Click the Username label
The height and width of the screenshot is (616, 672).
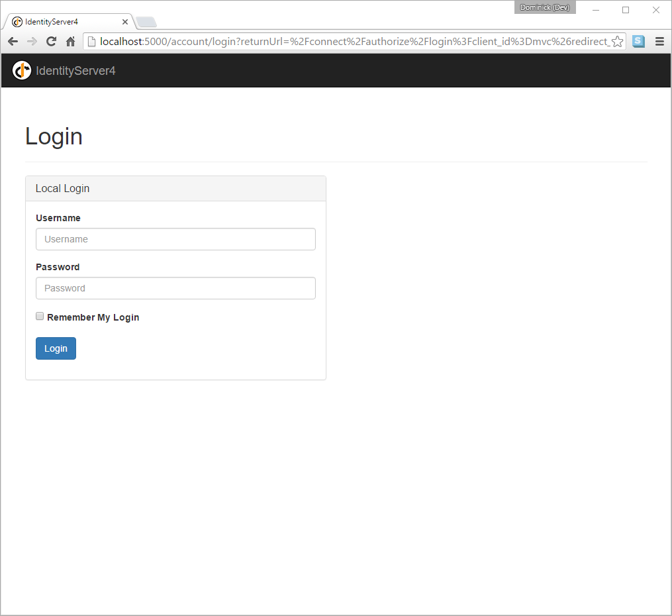pyautogui.click(x=58, y=218)
